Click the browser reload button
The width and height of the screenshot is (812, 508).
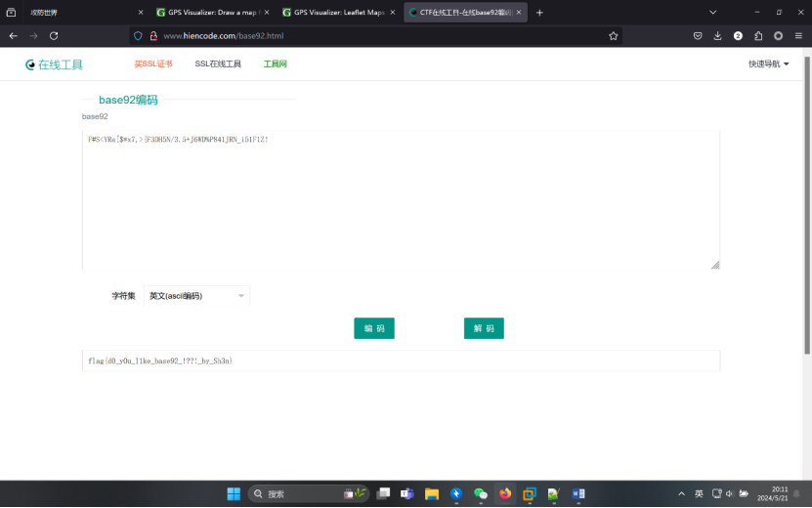(x=53, y=35)
